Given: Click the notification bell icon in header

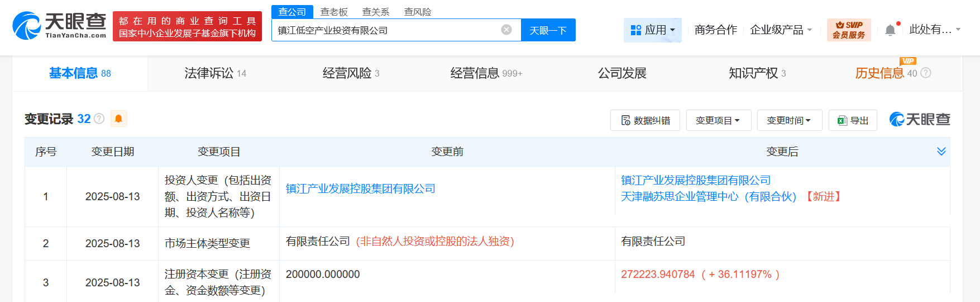Looking at the screenshot, I should click(890, 30).
